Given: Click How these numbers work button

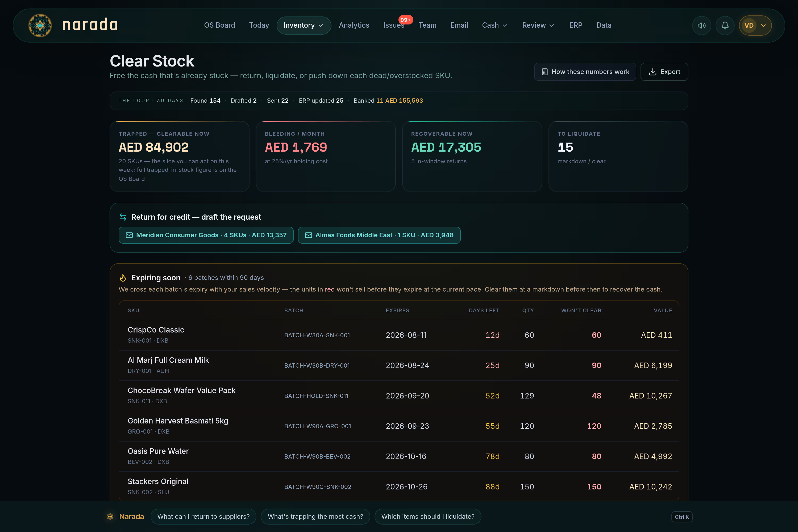Looking at the screenshot, I should [x=585, y=72].
